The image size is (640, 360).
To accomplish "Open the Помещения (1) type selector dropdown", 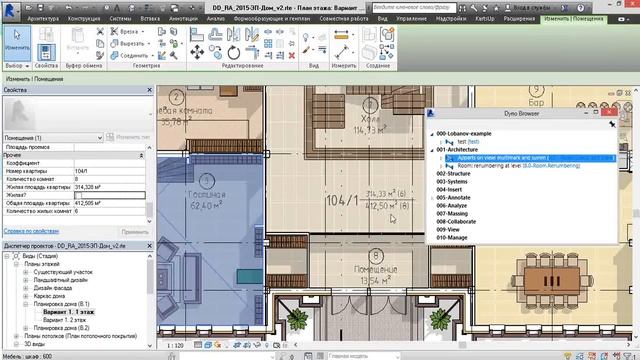I will click(x=53, y=138).
